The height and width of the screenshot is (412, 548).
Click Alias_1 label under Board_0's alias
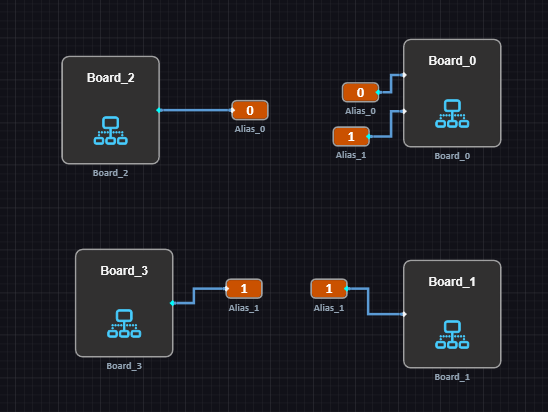point(351,155)
